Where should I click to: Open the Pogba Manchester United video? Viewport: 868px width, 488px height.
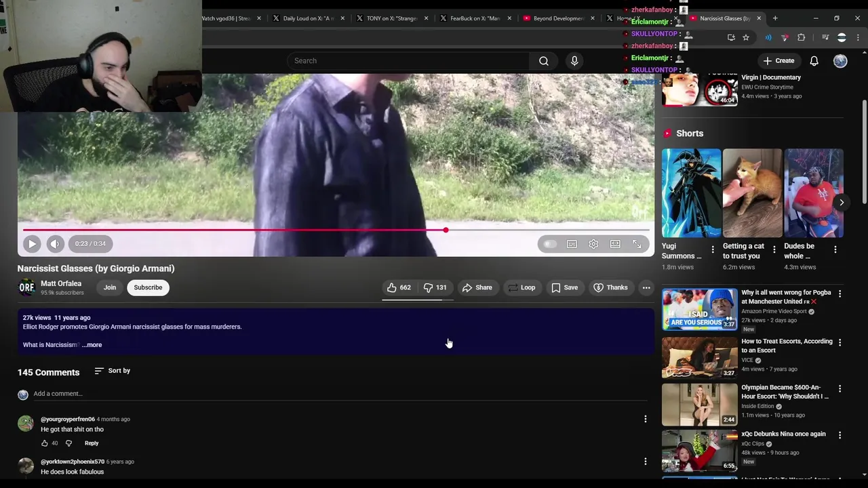click(x=699, y=310)
